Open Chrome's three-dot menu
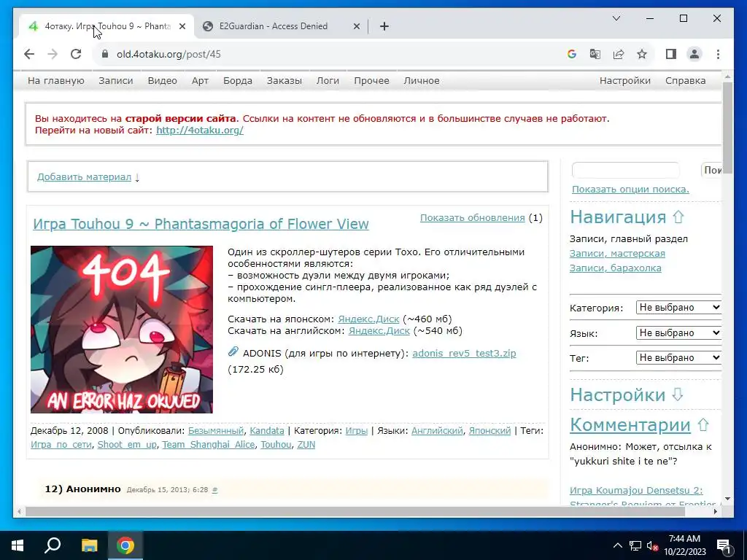Image resolution: width=747 pixels, height=560 pixels. point(718,54)
